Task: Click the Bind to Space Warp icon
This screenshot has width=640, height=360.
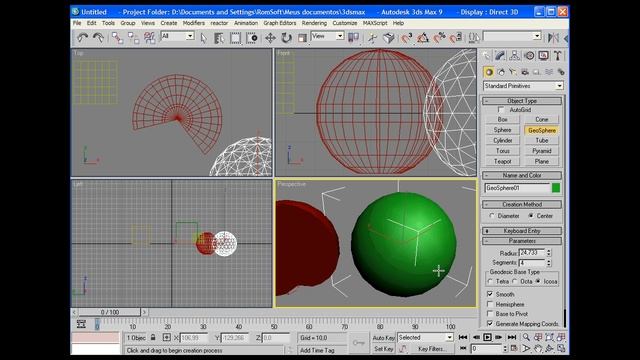Action: click(149, 38)
